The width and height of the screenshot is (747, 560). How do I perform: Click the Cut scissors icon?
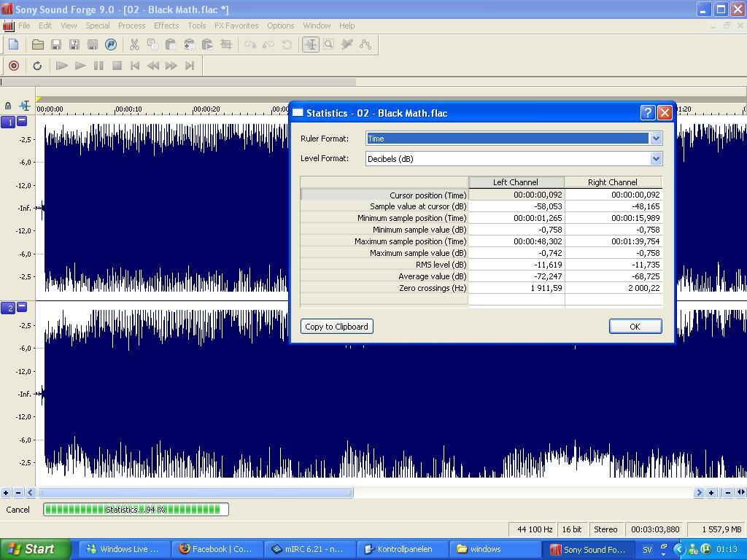(134, 44)
